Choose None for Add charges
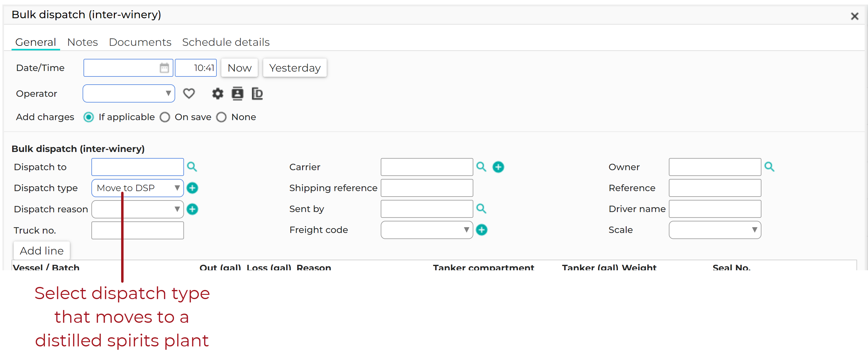This screenshot has width=868, height=364. click(x=221, y=117)
